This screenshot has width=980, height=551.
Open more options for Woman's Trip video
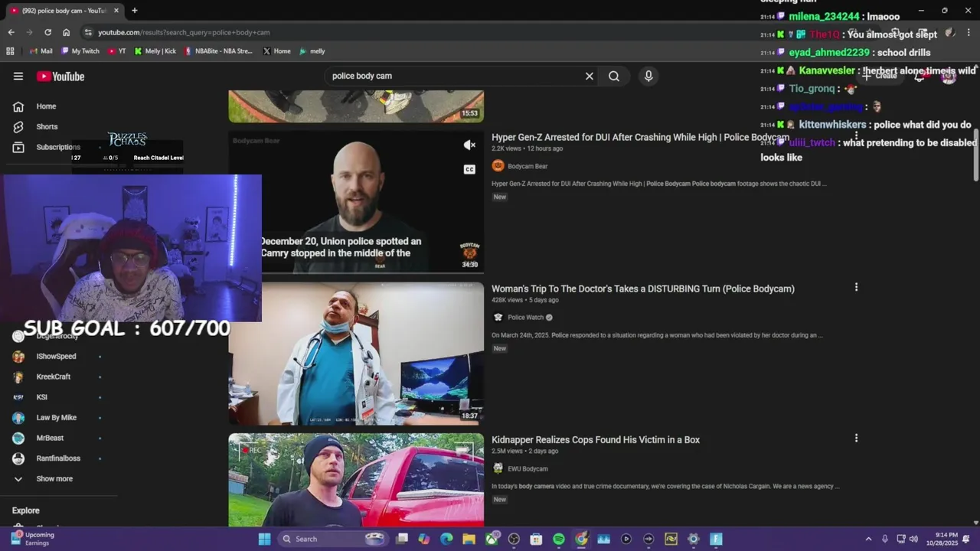(856, 287)
